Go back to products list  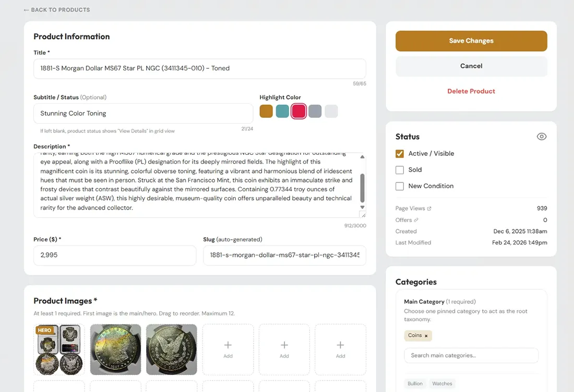tap(57, 10)
